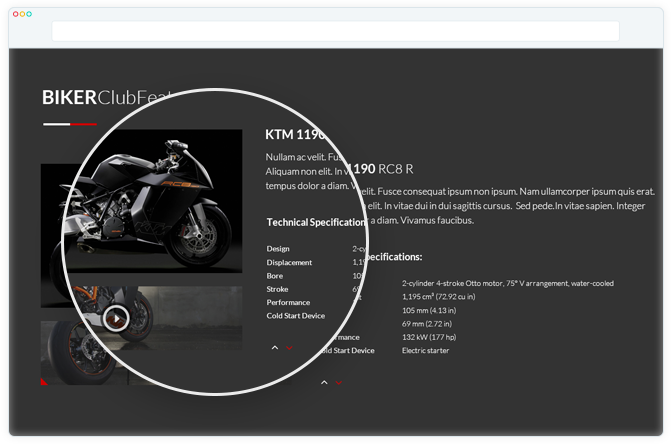Click the red window dot
Screen dimensions: 671x445
coord(15,14)
